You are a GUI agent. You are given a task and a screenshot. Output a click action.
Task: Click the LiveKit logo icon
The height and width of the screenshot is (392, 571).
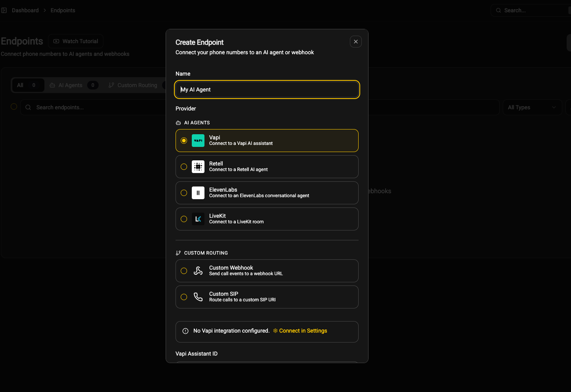[x=198, y=219]
